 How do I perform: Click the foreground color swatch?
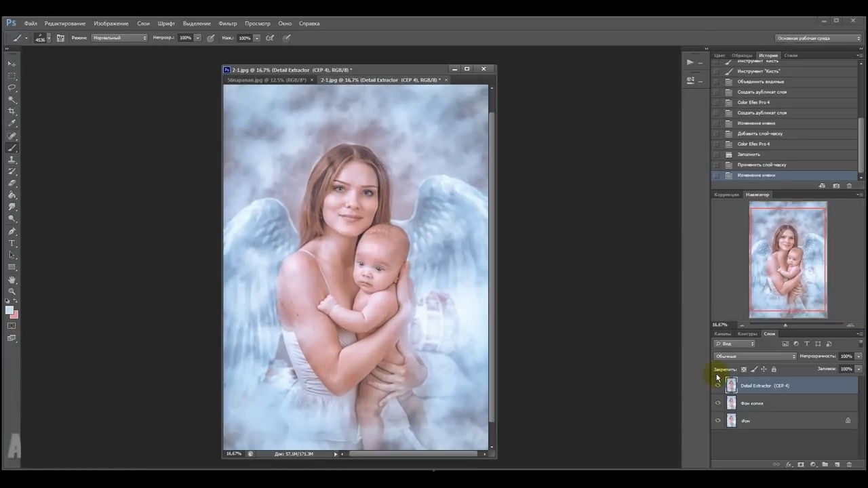pyautogui.click(x=9, y=310)
